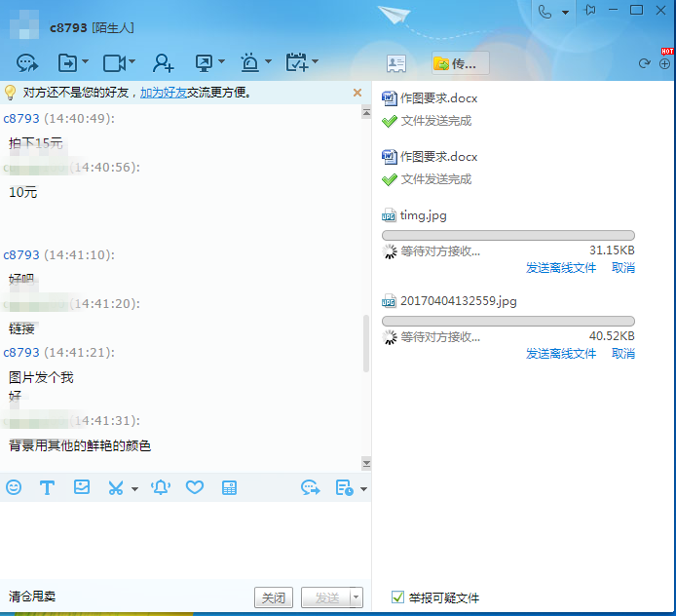Viewport: 676px width, 616px height.
Task: Expand the file transfer dropdown arrow
Action: point(86,63)
